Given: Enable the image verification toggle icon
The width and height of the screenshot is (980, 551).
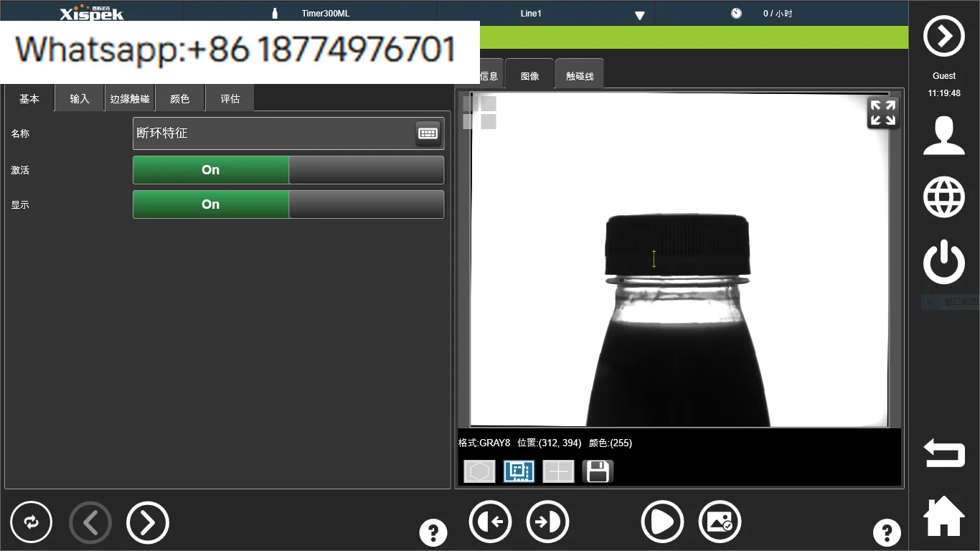Looking at the screenshot, I should (x=720, y=522).
